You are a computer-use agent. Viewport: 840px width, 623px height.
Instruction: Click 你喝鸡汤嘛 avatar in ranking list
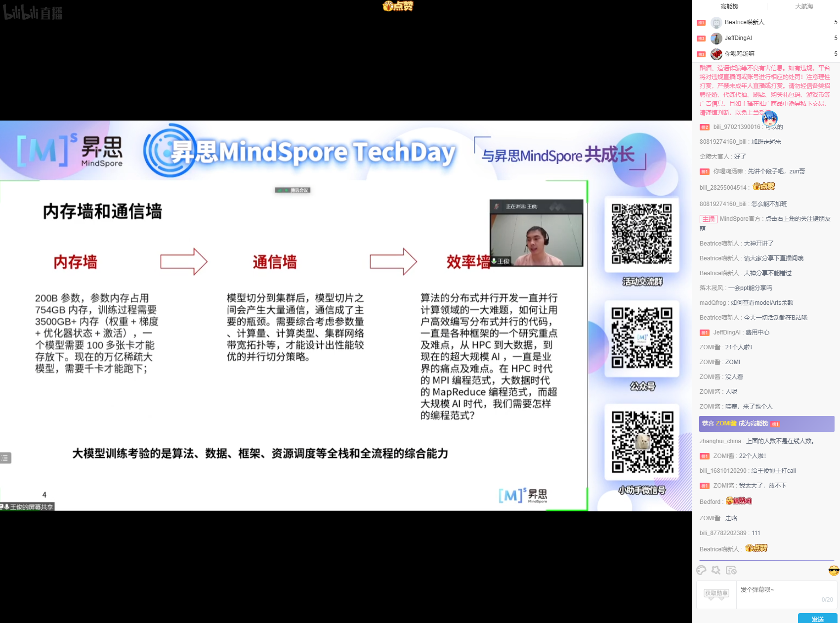(x=716, y=54)
